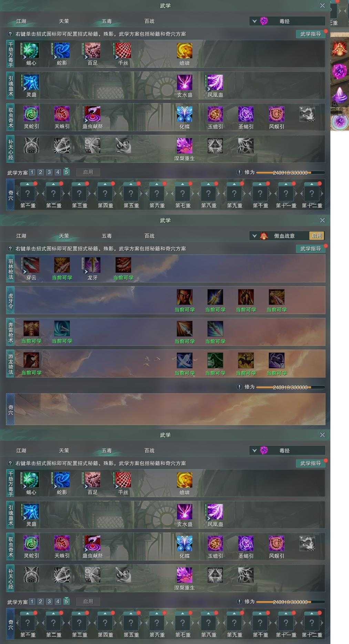Select the 涅槃重生 skill in lower 毒经 panel

185,575
